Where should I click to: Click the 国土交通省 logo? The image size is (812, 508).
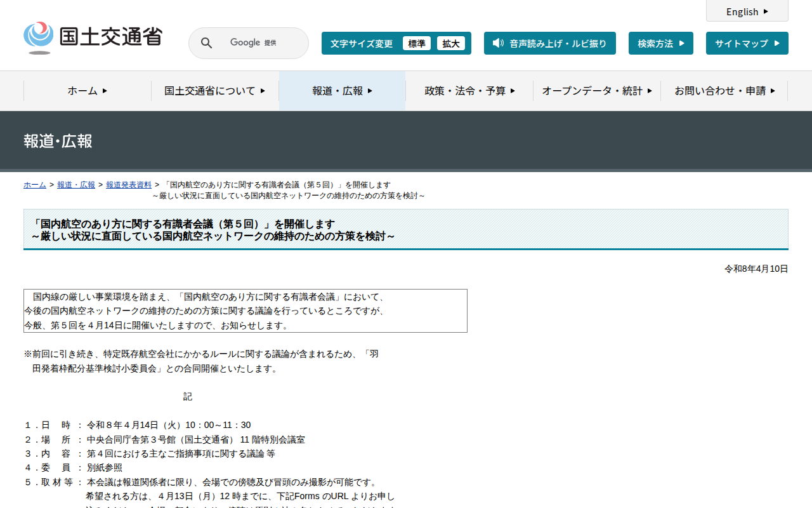coord(93,37)
